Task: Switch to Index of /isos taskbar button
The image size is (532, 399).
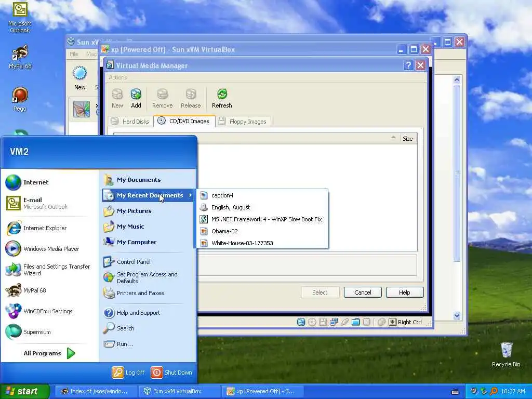Action: tap(96, 391)
